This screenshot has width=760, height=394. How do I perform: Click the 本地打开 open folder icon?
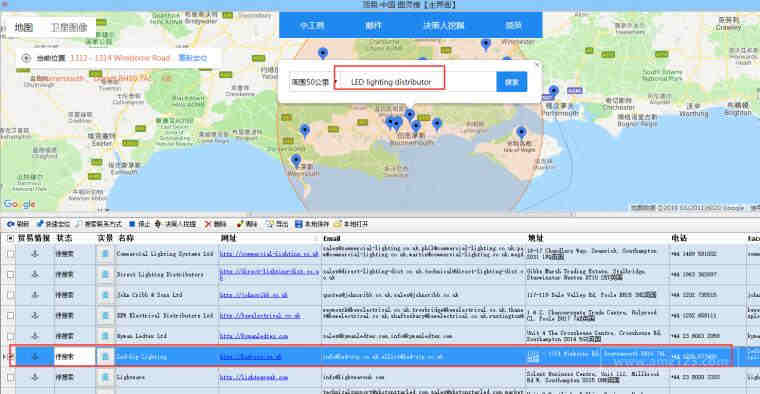coord(338,224)
